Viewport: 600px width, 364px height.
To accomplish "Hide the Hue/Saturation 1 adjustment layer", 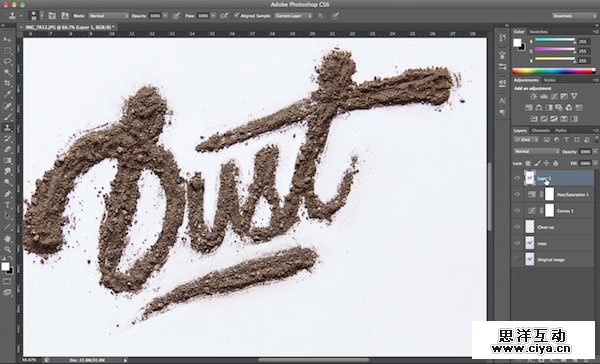I will click(517, 194).
